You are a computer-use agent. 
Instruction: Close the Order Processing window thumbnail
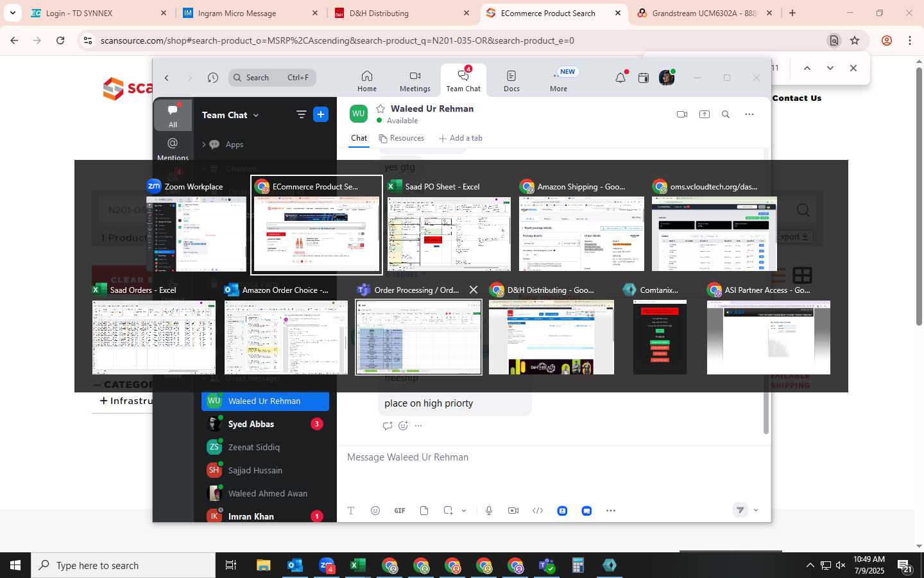pyautogui.click(x=474, y=290)
